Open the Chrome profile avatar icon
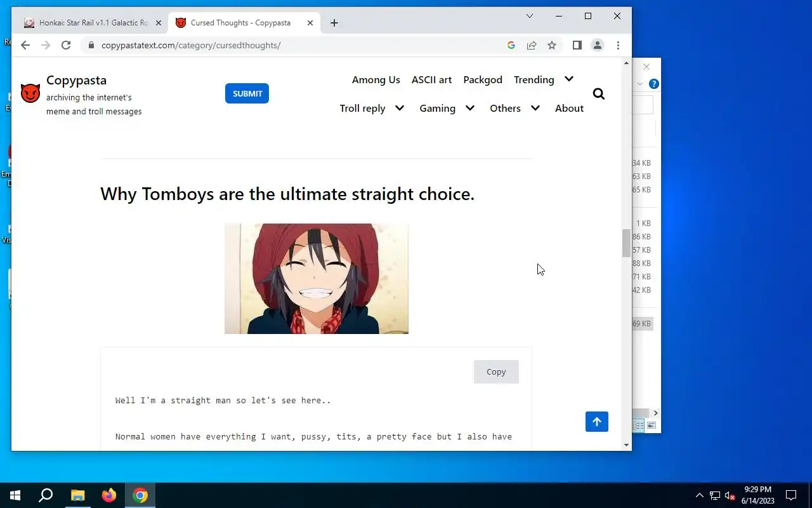The width and height of the screenshot is (812, 508). click(597, 45)
